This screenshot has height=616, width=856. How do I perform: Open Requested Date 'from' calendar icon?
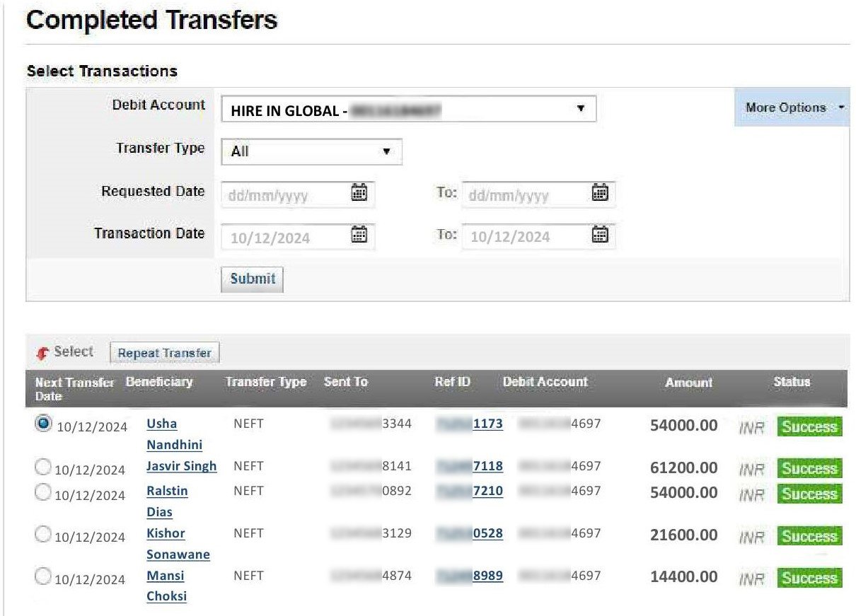click(x=359, y=193)
